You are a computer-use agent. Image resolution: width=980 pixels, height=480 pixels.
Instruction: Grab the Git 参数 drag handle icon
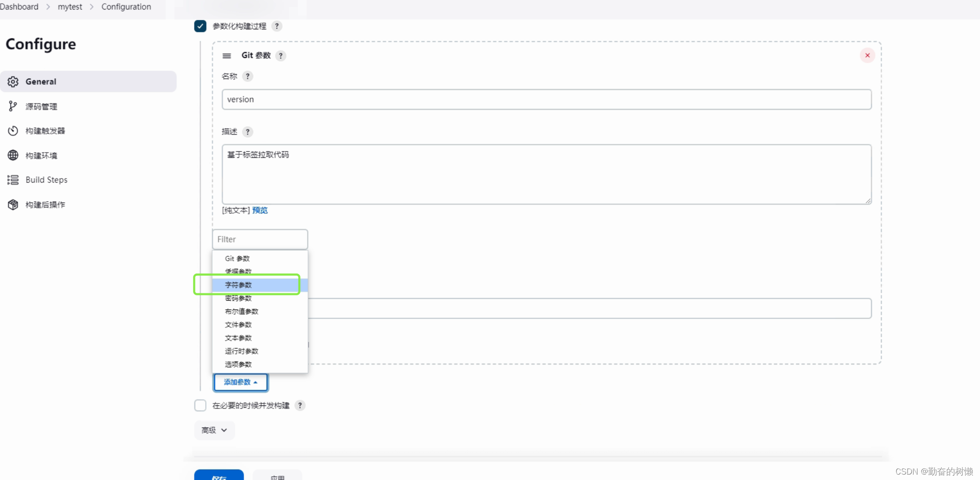(x=227, y=56)
